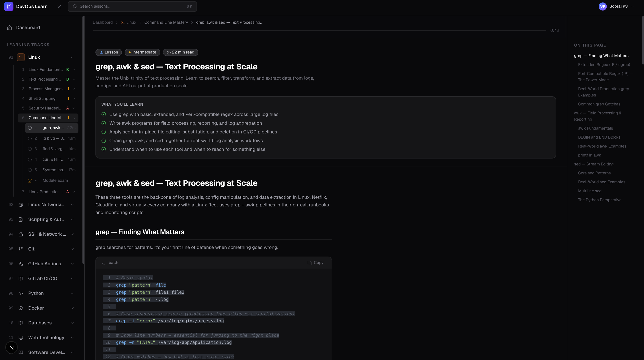This screenshot has width=644, height=360.
Task: Toggle completion circle for curl & HTTP lesson
Action: pyautogui.click(x=30, y=159)
